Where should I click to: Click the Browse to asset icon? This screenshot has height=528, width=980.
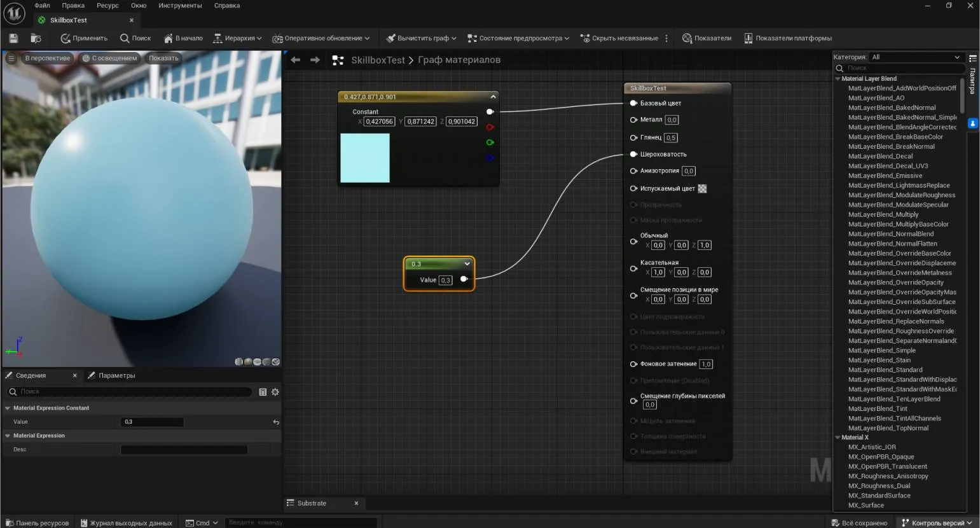tap(36, 38)
